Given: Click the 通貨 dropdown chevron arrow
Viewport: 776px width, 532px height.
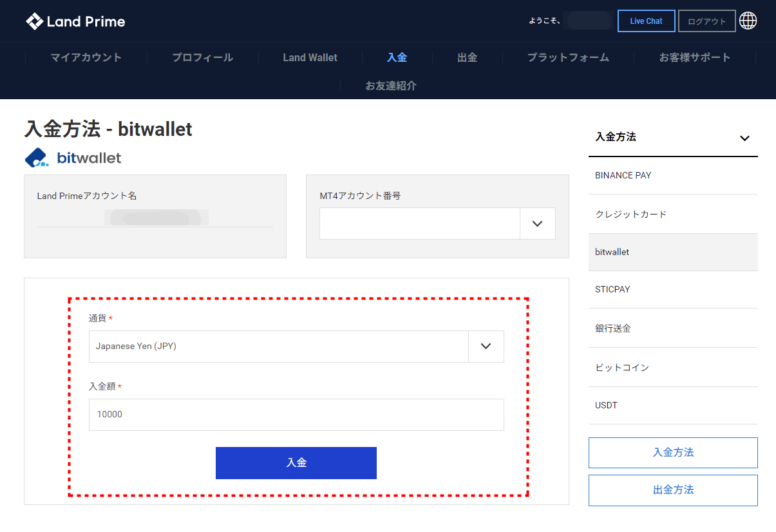Looking at the screenshot, I should [486, 347].
